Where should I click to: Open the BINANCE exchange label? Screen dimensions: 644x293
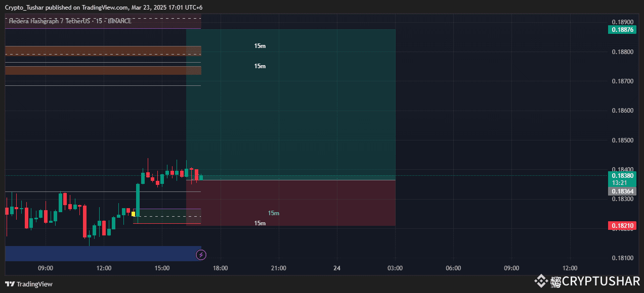119,21
